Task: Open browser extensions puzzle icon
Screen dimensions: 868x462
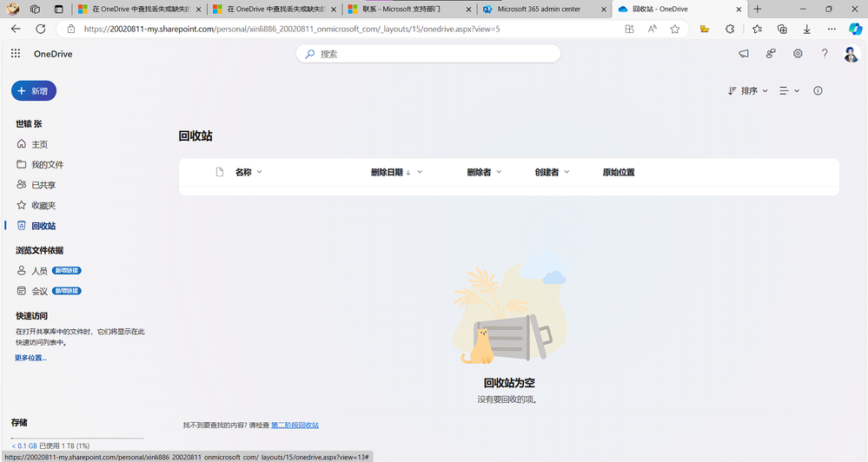Action: [730, 29]
